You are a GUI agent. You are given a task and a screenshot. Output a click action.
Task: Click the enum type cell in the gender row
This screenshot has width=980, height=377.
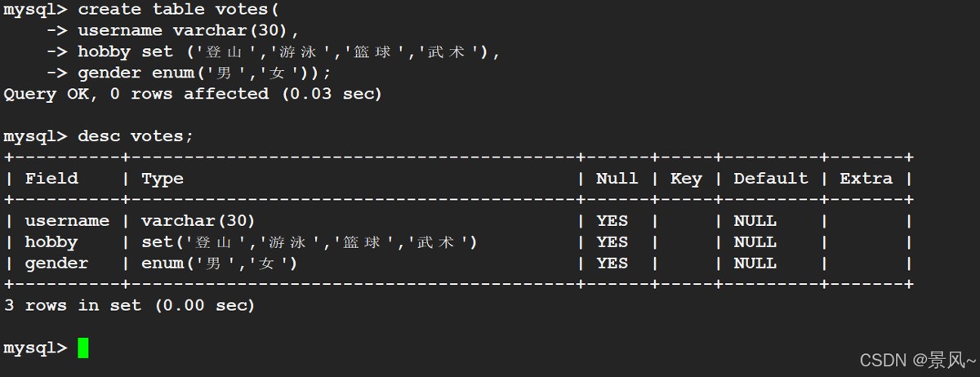pyautogui.click(x=220, y=264)
